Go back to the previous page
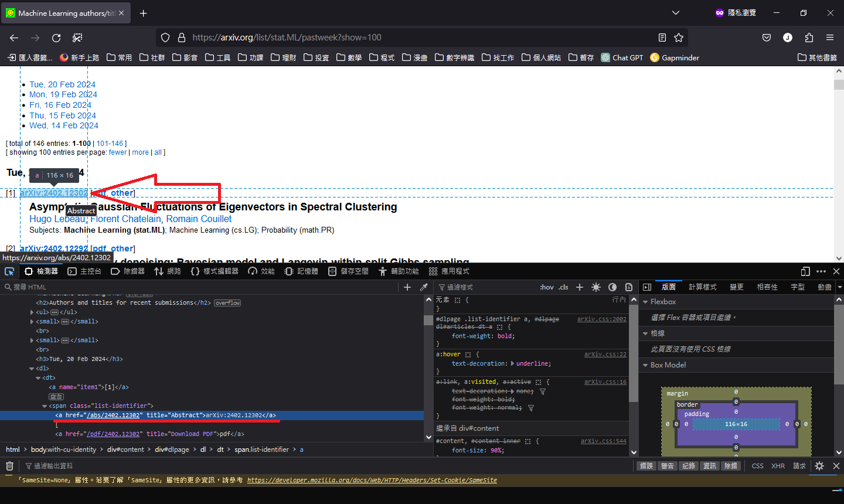The width and height of the screenshot is (844, 504). [14, 38]
